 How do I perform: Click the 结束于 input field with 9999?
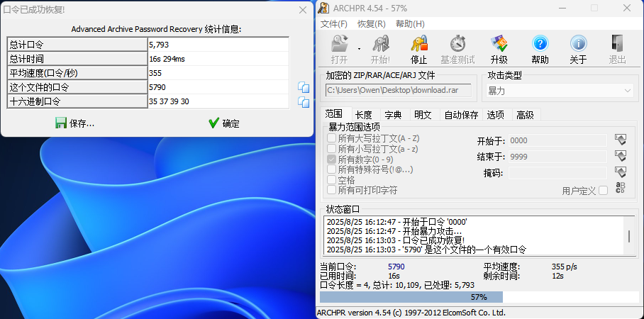(x=557, y=157)
